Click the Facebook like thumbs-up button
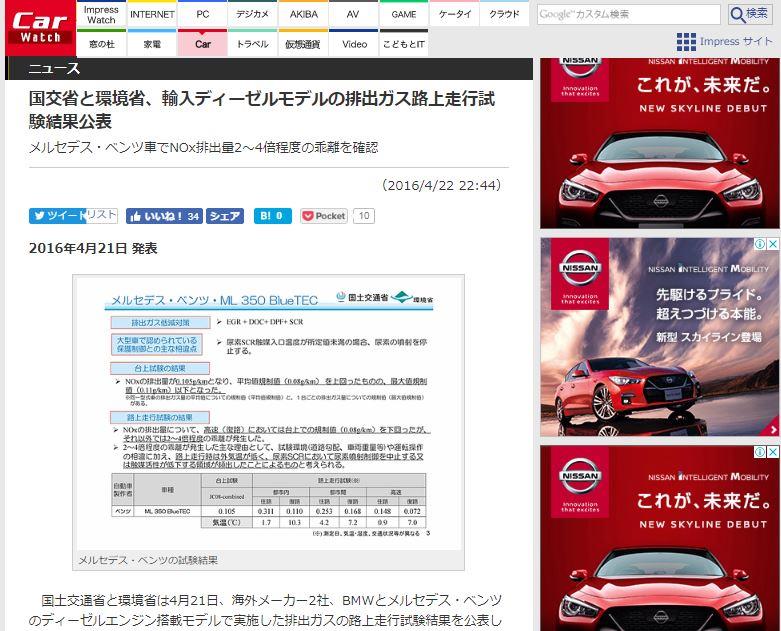 tap(164, 216)
